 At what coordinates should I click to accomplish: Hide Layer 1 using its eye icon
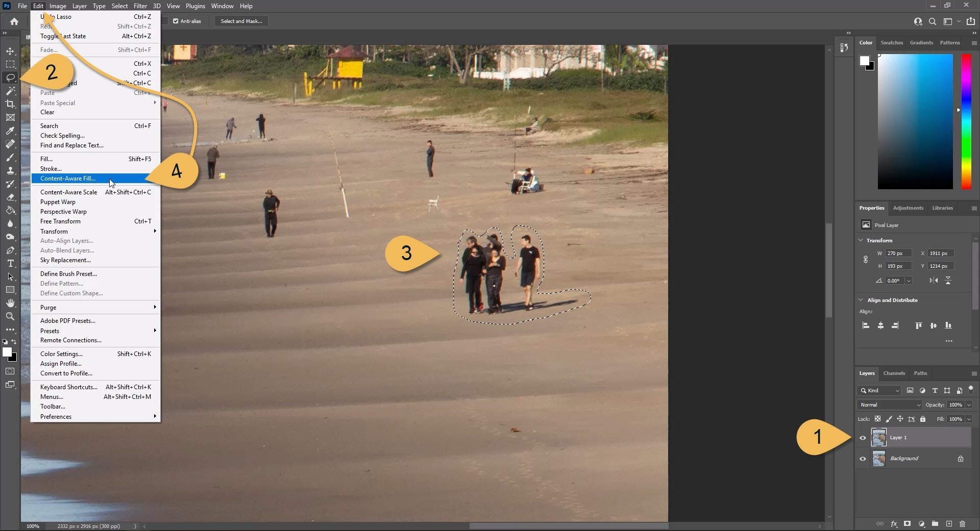[x=863, y=438]
